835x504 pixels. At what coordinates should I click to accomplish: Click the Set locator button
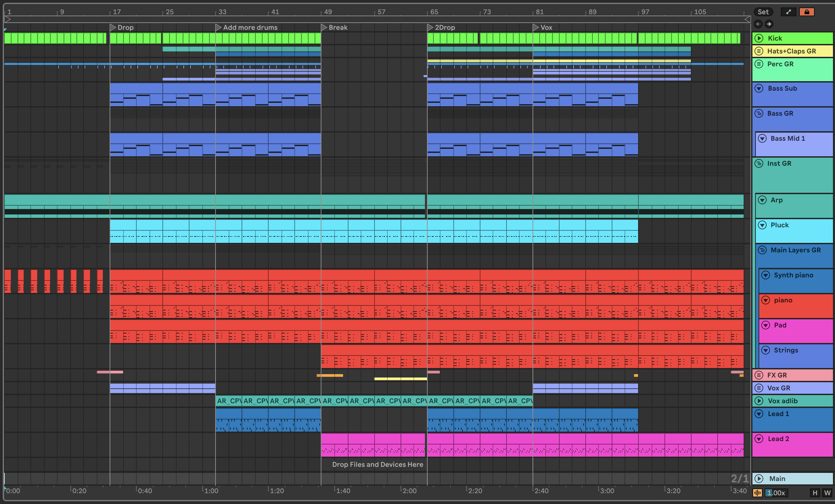[763, 12]
